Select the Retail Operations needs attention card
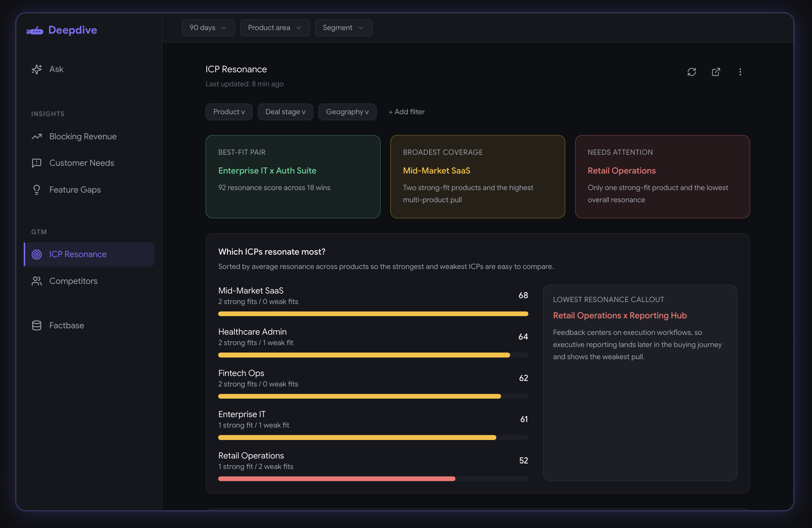The image size is (812, 528). [x=662, y=177]
